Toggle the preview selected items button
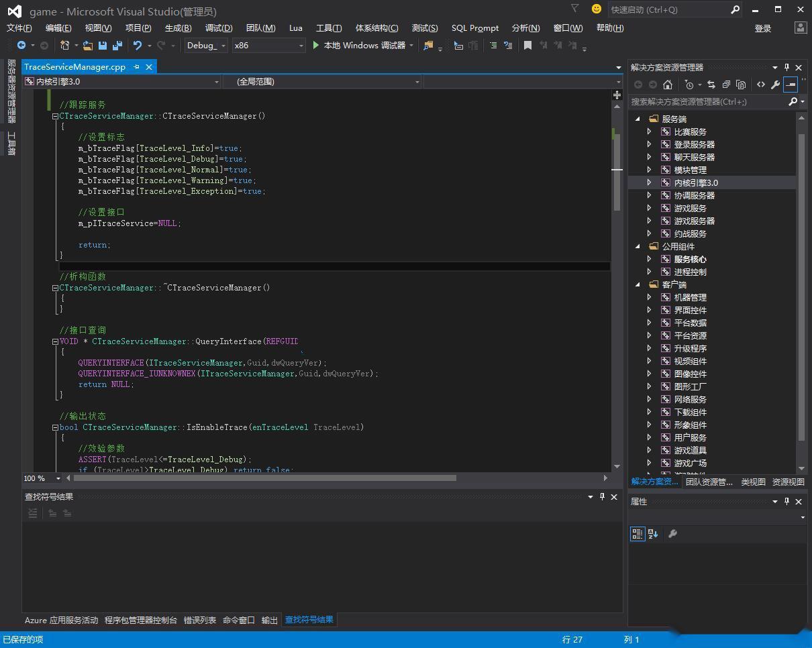 pos(791,85)
